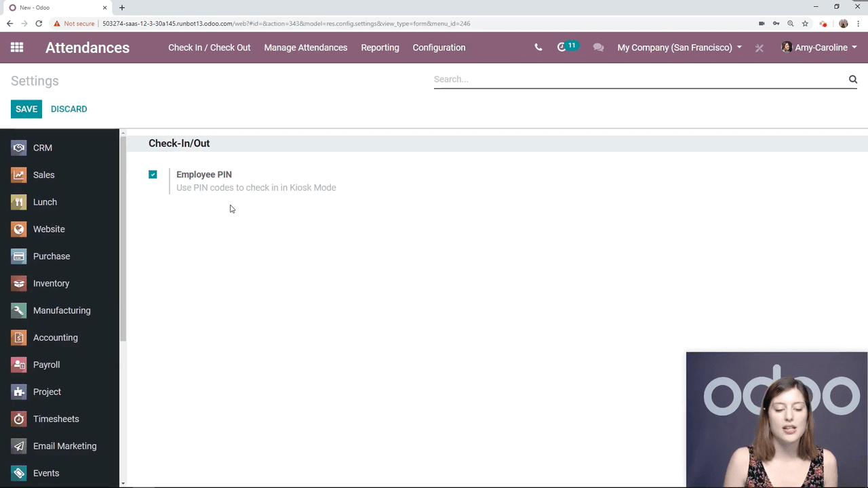Open the apps grid menu icon
The width and height of the screenshot is (868, 488).
(17, 47)
